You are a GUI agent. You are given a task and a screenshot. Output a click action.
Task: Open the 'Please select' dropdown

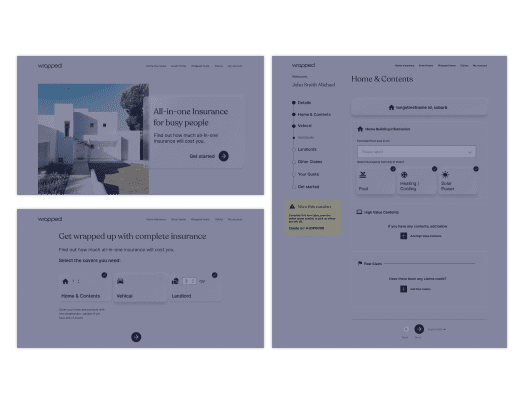[x=416, y=152]
